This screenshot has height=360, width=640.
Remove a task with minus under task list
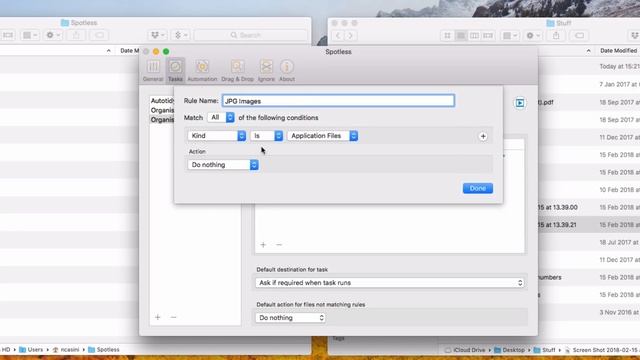173,317
